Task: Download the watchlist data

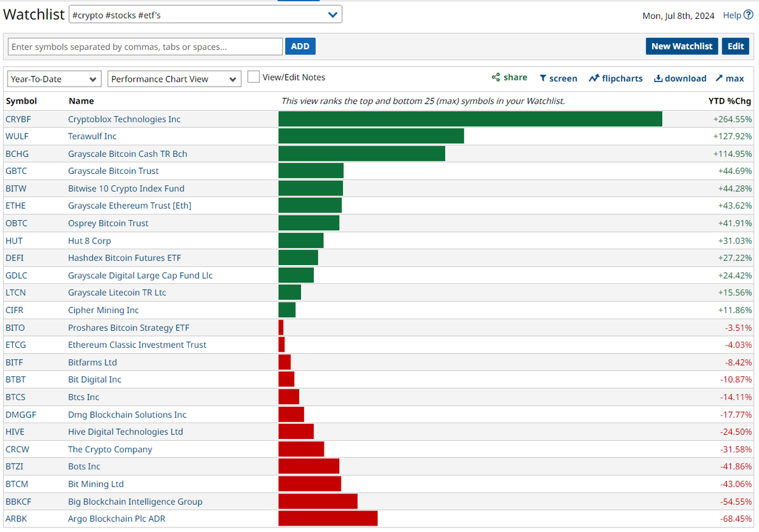Action: point(680,78)
